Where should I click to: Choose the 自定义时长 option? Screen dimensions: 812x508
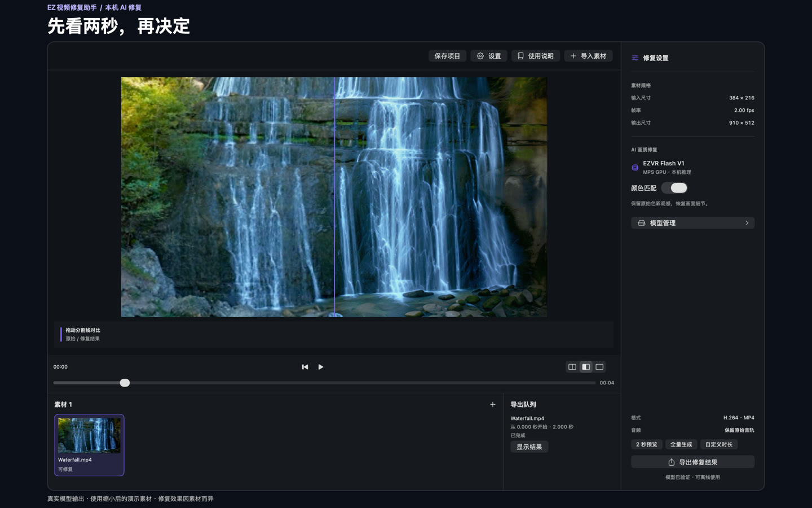(x=719, y=444)
